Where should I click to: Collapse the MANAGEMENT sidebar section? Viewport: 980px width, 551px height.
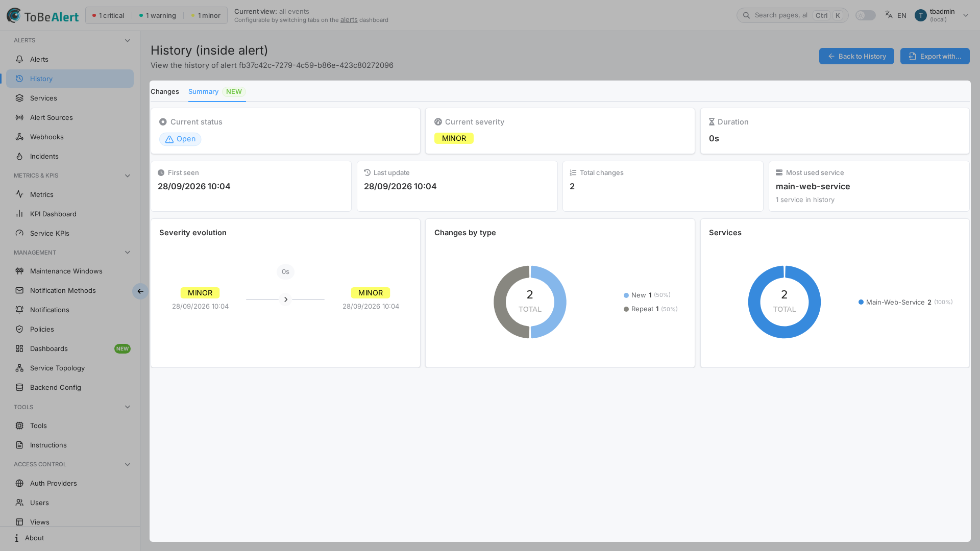click(x=128, y=253)
